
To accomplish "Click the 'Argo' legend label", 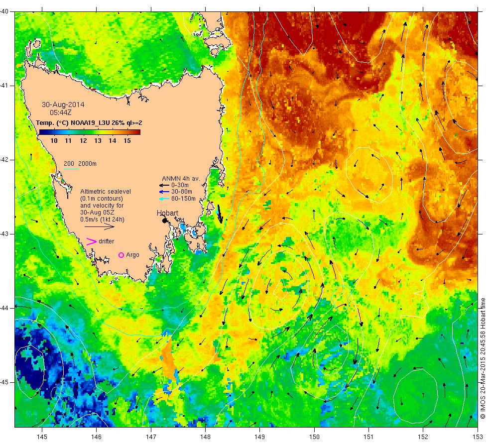I will coord(132,255).
